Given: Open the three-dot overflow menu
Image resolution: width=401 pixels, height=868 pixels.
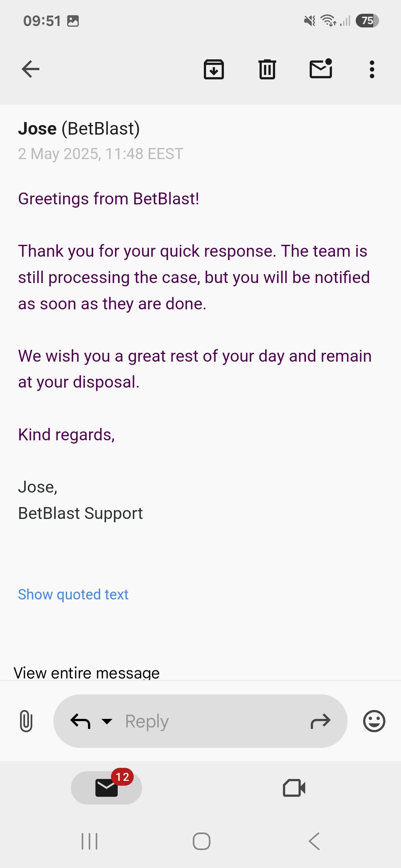Looking at the screenshot, I should click(372, 69).
